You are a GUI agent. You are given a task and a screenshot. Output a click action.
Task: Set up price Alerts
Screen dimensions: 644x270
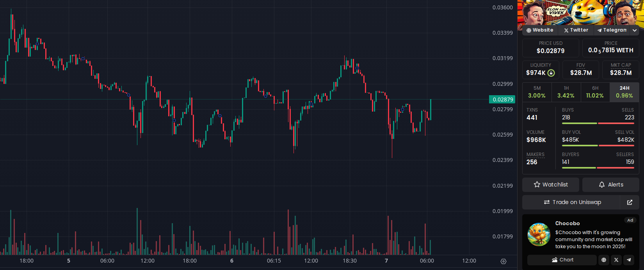(611, 185)
